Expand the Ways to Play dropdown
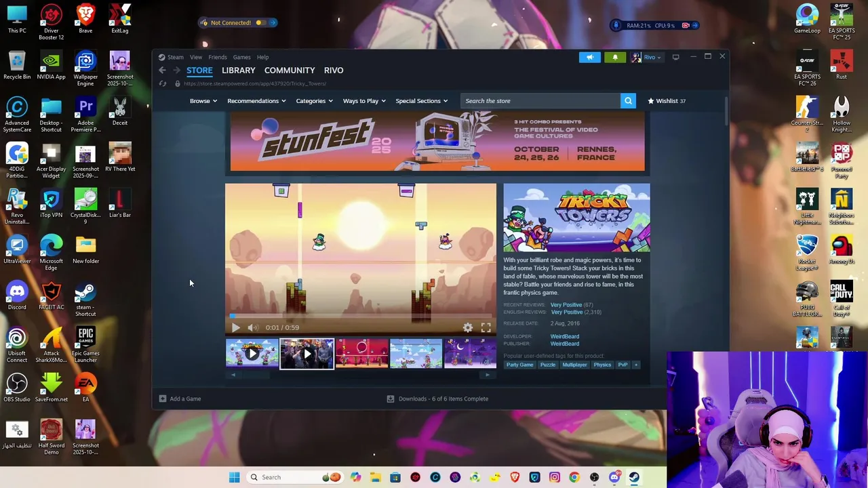868x488 pixels. point(364,101)
